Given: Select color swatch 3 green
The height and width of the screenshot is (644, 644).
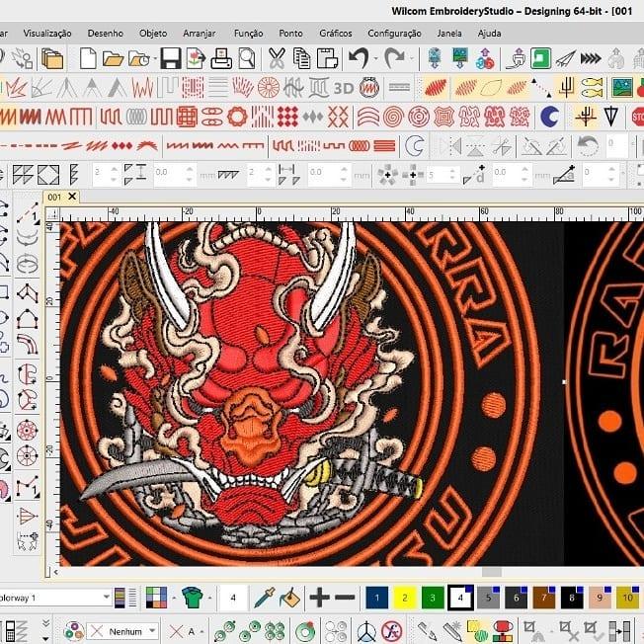Looking at the screenshot, I should [x=433, y=598].
